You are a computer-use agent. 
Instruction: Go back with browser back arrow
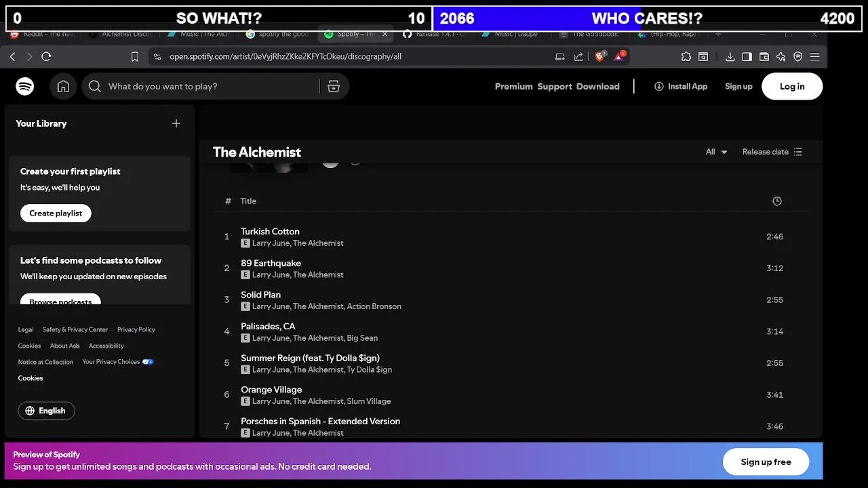click(12, 57)
